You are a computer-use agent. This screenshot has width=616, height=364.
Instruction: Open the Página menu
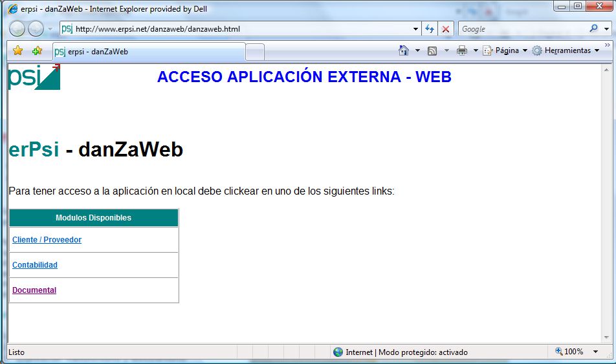[x=505, y=50]
